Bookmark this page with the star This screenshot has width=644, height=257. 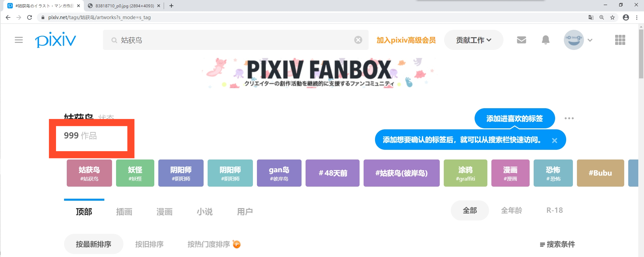coord(612,17)
